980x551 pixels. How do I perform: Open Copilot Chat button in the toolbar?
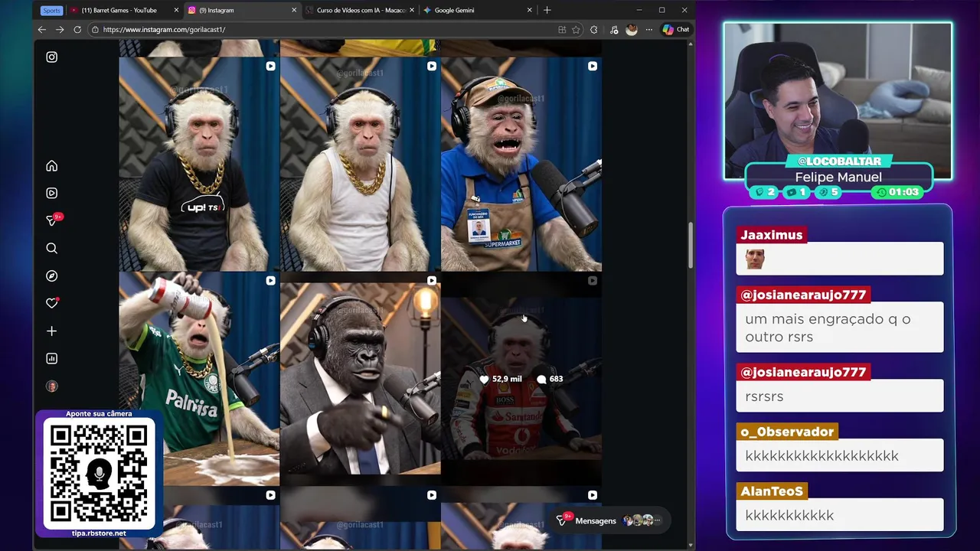tap(676, 30)
